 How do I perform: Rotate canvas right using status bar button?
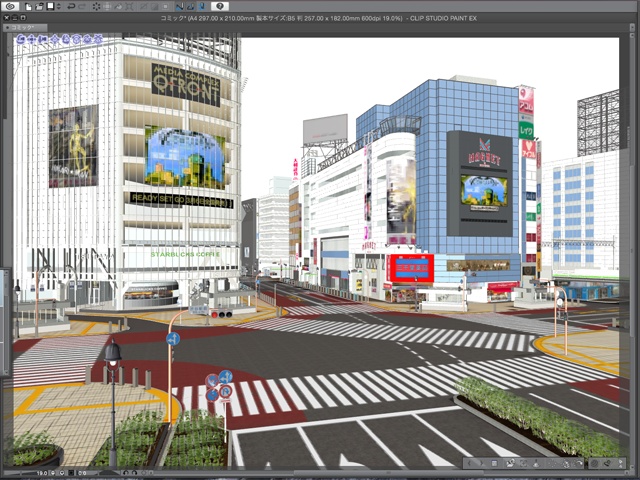[135, 473]
